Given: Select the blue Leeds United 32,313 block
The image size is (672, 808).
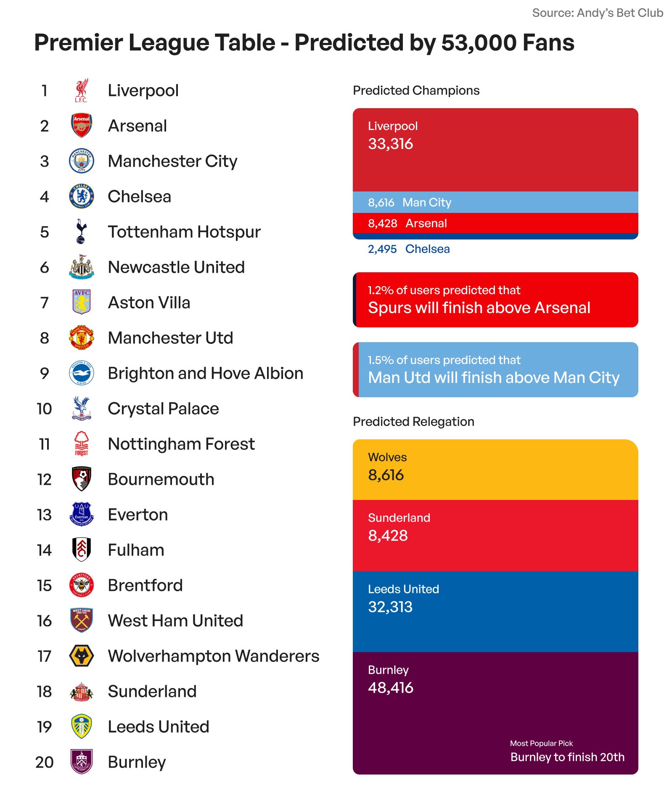Looking at the screenshot, I should (x=495, y=611).
